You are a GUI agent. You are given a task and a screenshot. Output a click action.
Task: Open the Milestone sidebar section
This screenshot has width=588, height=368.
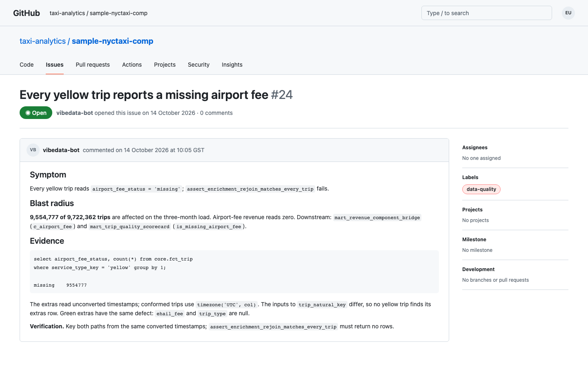coord(474,240)
